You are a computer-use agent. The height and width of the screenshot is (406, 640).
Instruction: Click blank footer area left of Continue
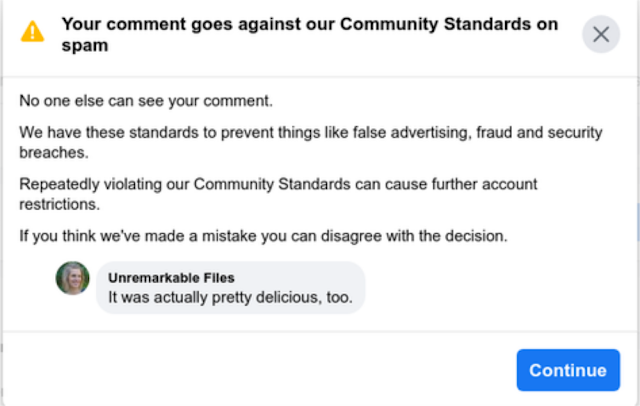(250, 369)
